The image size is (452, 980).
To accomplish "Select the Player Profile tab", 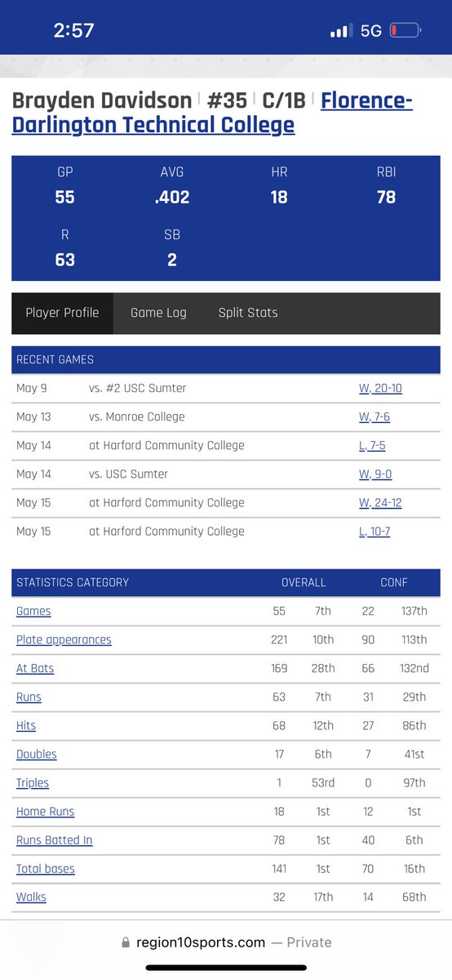I will point(62,313).
